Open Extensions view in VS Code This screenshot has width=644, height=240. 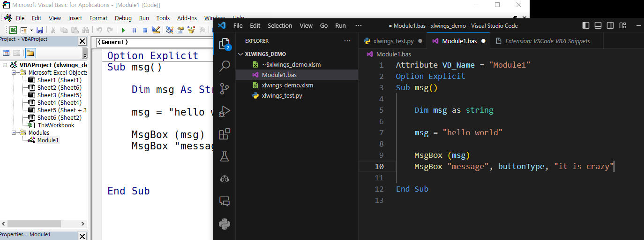pyautogui.click(x=225, y=134)
